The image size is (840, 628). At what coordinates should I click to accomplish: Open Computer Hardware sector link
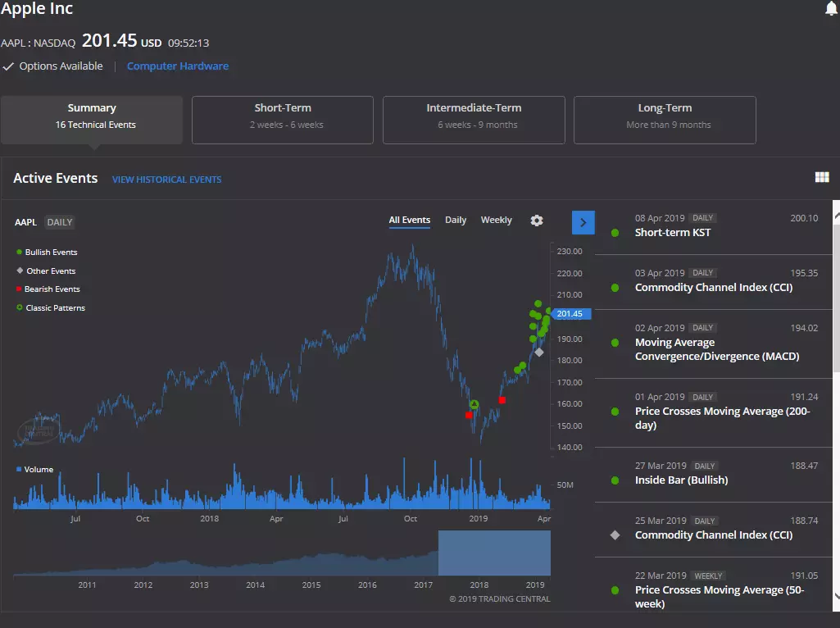(x=178, y=66)
